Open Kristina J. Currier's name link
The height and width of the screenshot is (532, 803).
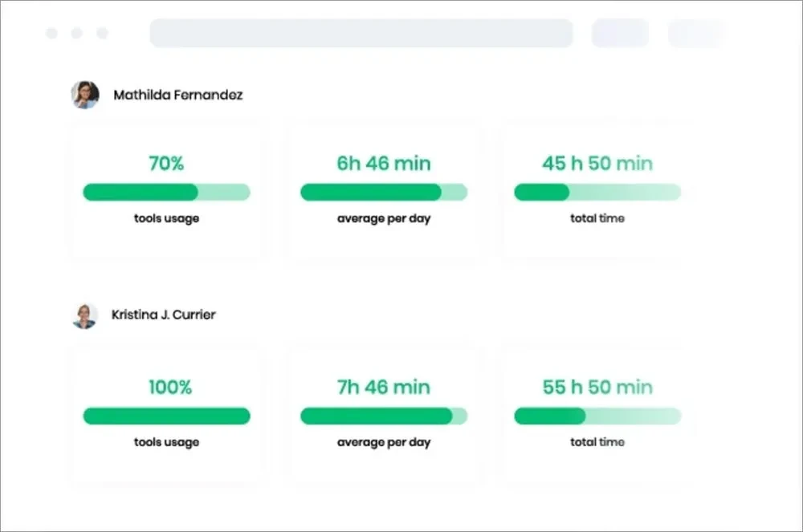point(163,315)
